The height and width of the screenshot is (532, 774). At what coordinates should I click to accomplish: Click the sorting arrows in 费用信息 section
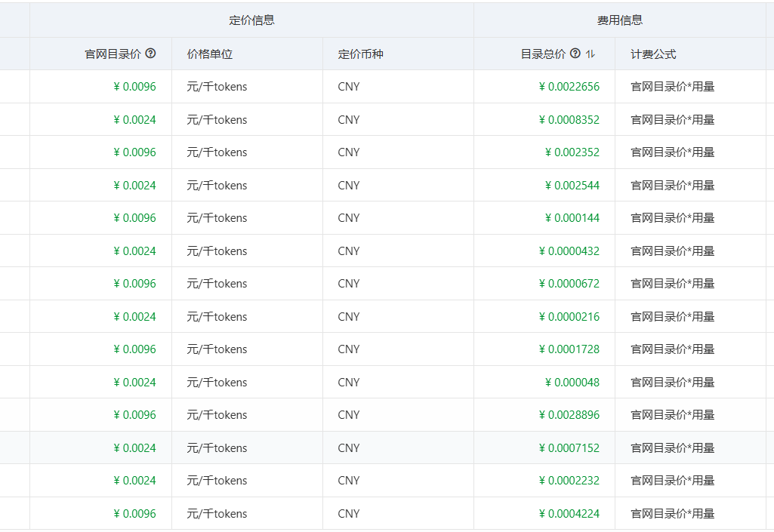coord(591,54)
